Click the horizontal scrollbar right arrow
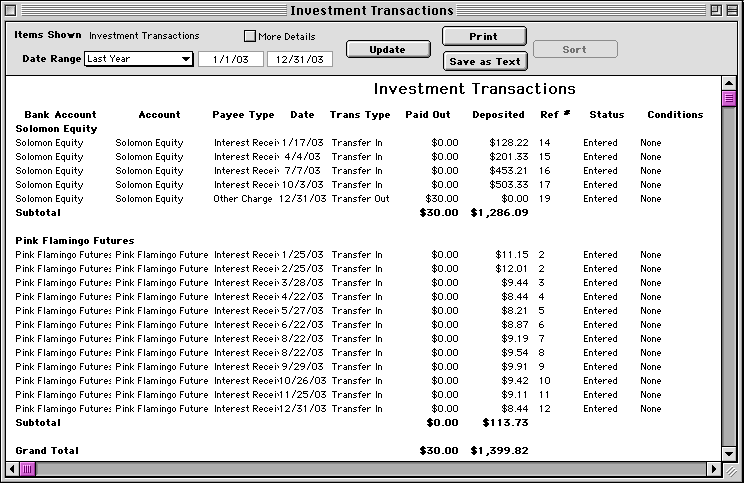 point(713,469)
